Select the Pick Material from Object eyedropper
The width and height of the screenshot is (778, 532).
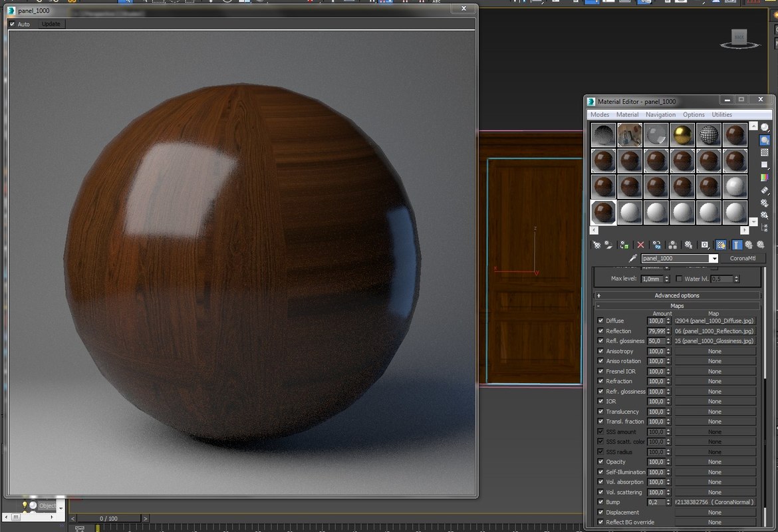tap(632, 258)
